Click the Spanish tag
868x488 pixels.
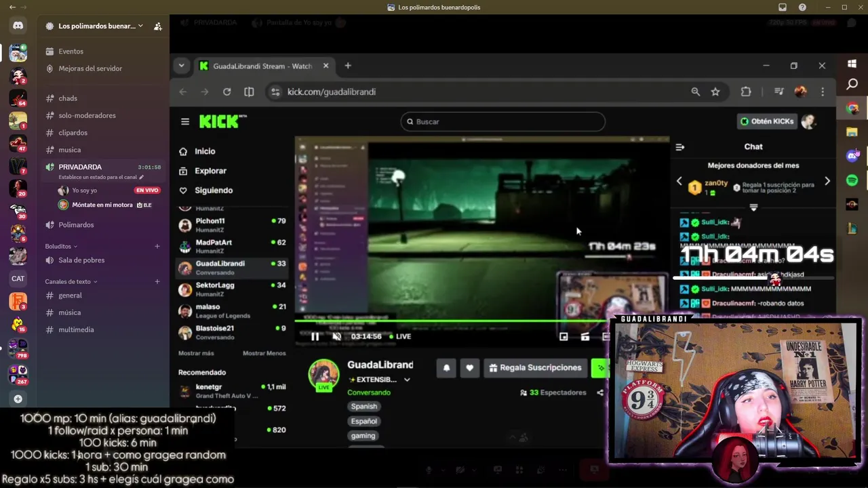(364, 407)
